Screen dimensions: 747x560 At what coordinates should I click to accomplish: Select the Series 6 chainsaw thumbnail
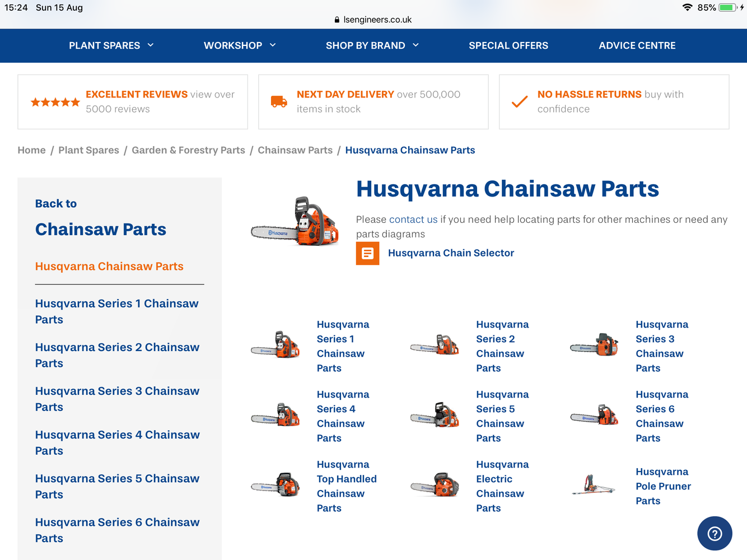[595, 415]
